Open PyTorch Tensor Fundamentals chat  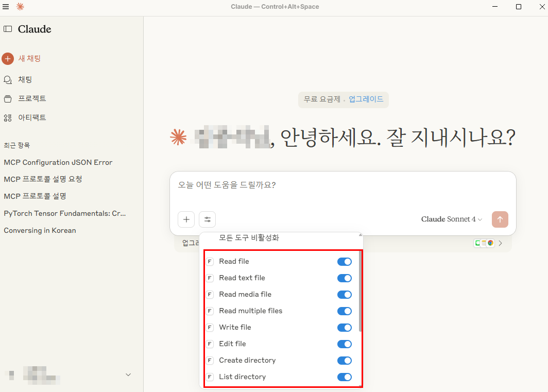65,213
